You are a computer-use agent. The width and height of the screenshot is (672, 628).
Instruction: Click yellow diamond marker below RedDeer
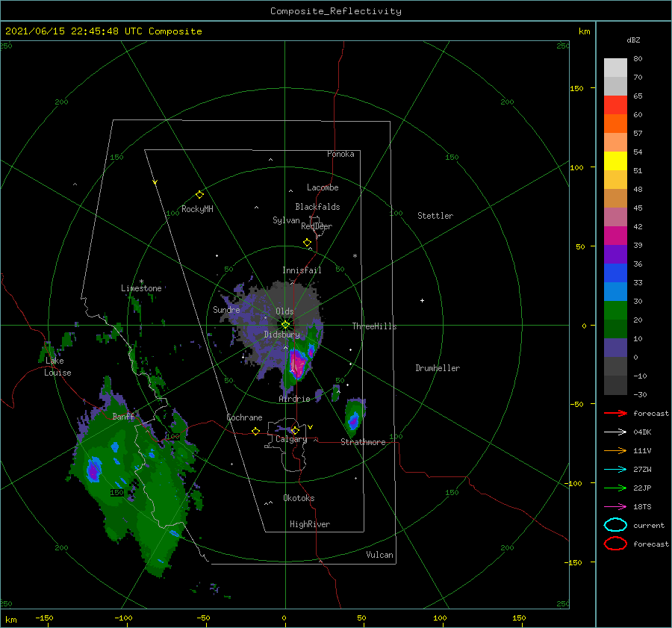point(307,243)
